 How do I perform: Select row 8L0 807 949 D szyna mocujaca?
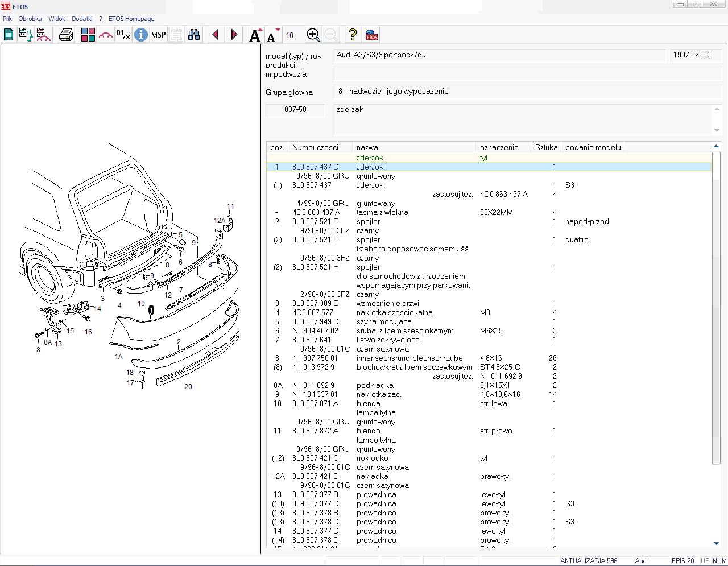(489, 322)
